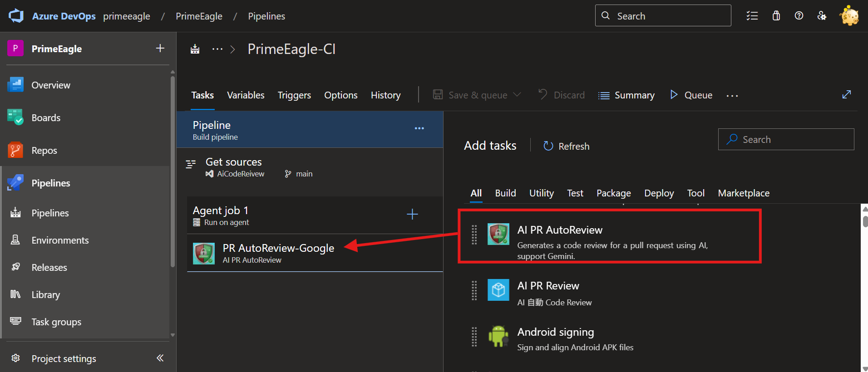Select the Pipeline build pipeline row
868x372 pixels.
(x=310, y=130)
